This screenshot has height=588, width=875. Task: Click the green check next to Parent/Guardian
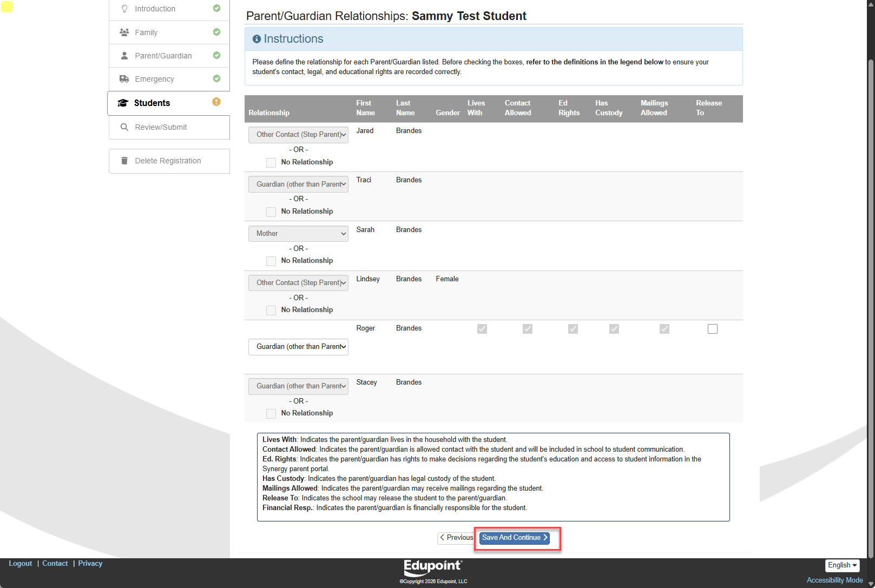216,55
